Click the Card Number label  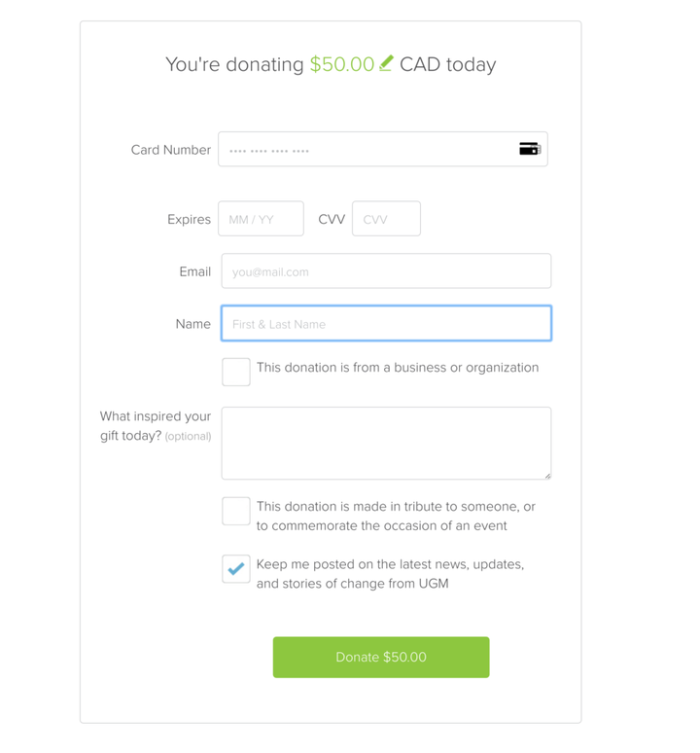(x=171, y=150)
